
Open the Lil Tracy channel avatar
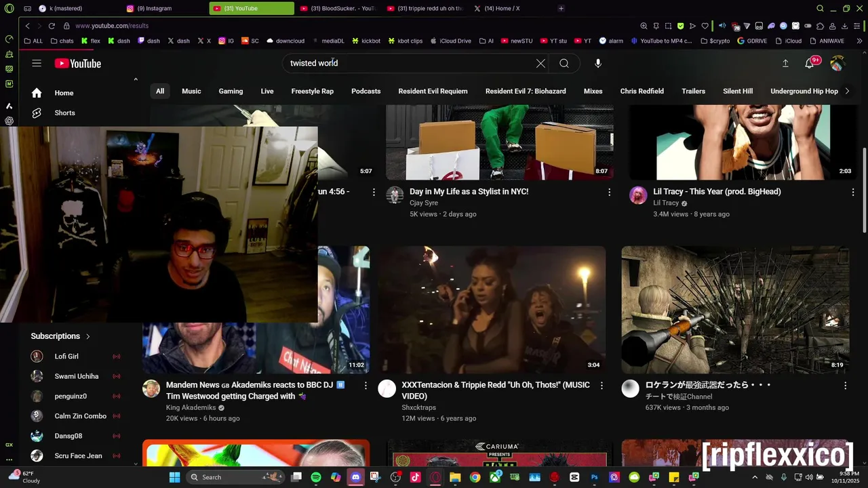pos(638,195)
